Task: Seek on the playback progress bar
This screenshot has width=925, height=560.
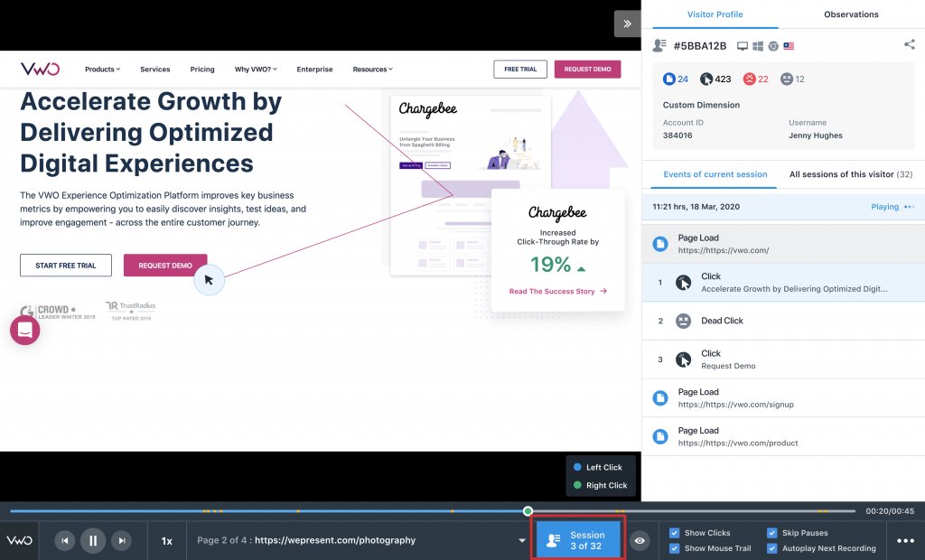Action: coord(433,511)
